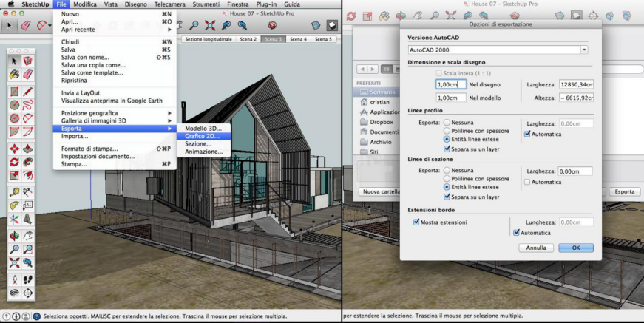Open the AutoCAD 2000 version dropdown
The height and width of the screenshot is (323, 644).
point(584,50)
